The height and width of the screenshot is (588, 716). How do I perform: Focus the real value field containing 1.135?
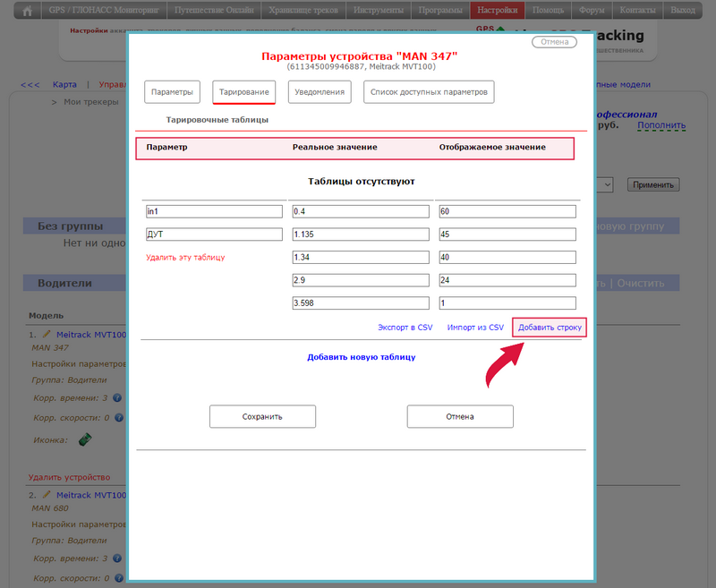[x=360, y=234]
